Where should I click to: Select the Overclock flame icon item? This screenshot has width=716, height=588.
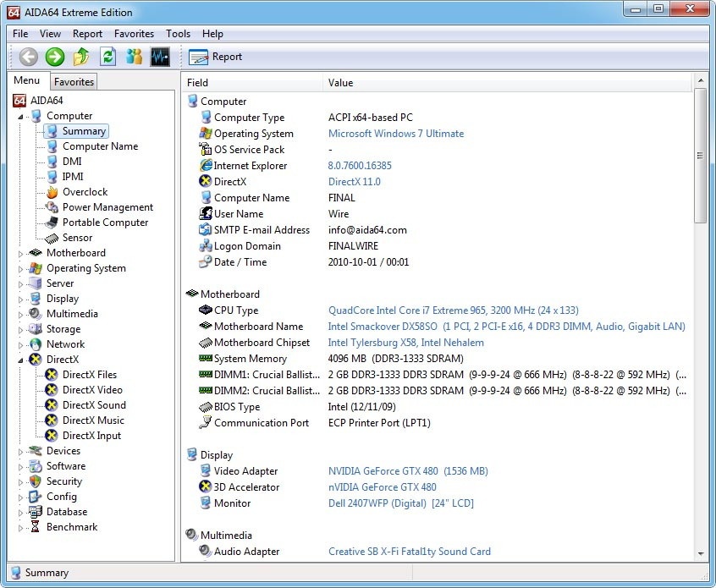(x=84, y=192)
